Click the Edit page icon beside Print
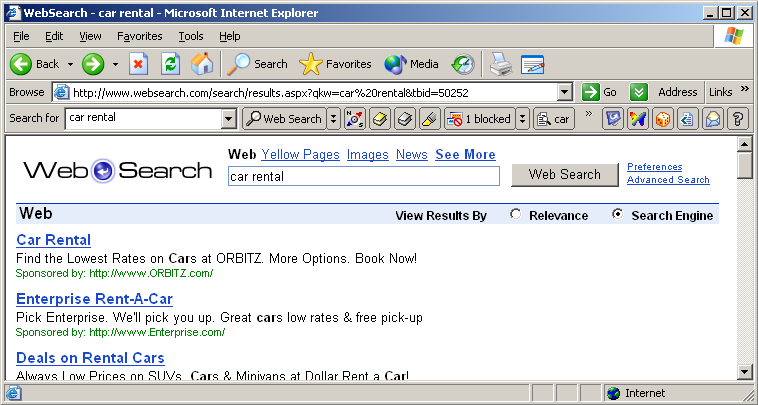The width and height of the screenshot is (758, 405). 532,64
